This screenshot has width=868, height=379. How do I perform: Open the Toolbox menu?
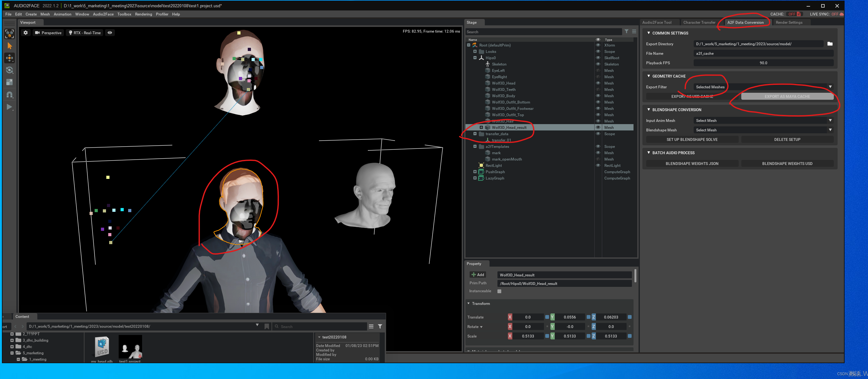pyautogui.click(x=124, y=14)
